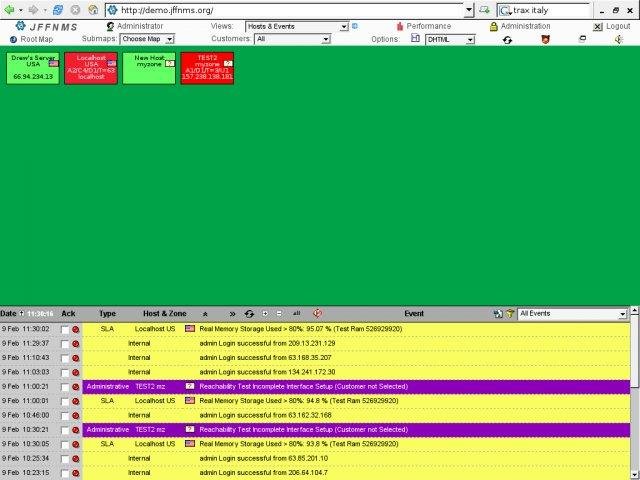Viewport: 640px width, 480px height.
Task: Open the Administration menu
Action: click(x=525, y=26)
